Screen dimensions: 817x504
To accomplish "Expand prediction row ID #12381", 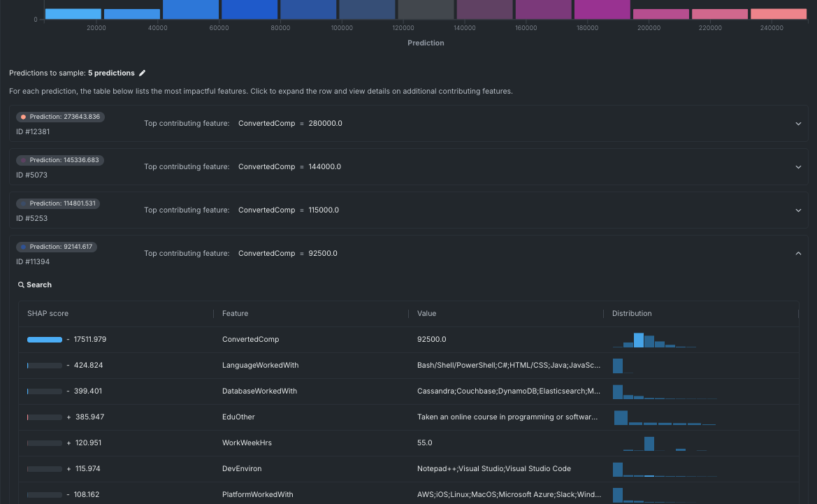I will coord(798,124).
